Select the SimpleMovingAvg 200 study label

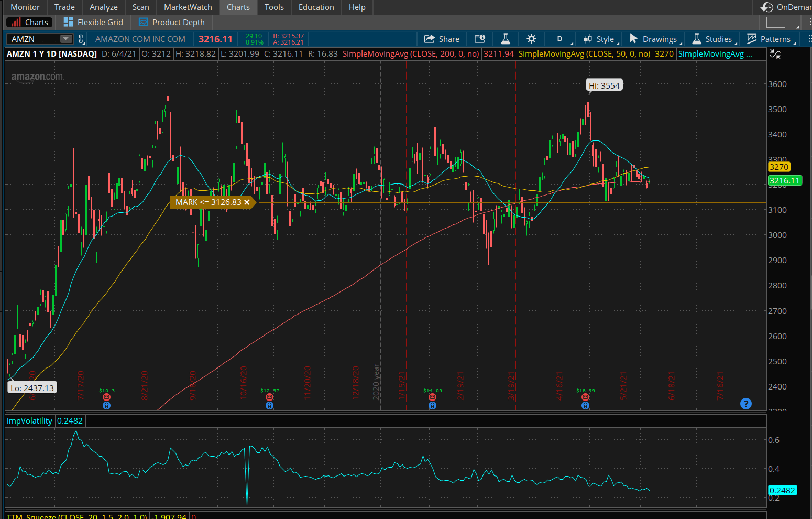tap(411, 54)
